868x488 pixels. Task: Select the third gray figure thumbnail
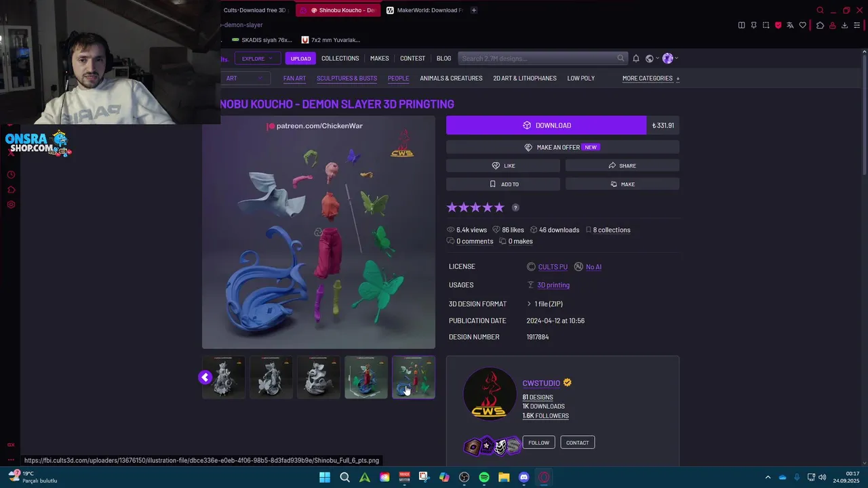tap(319, 377)
